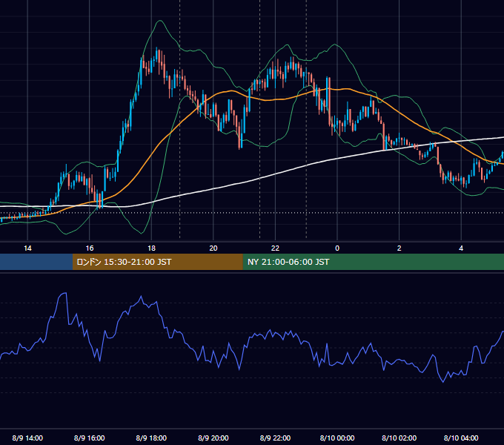Click the 8/9 14:00 date label

[x=27, y=438]
